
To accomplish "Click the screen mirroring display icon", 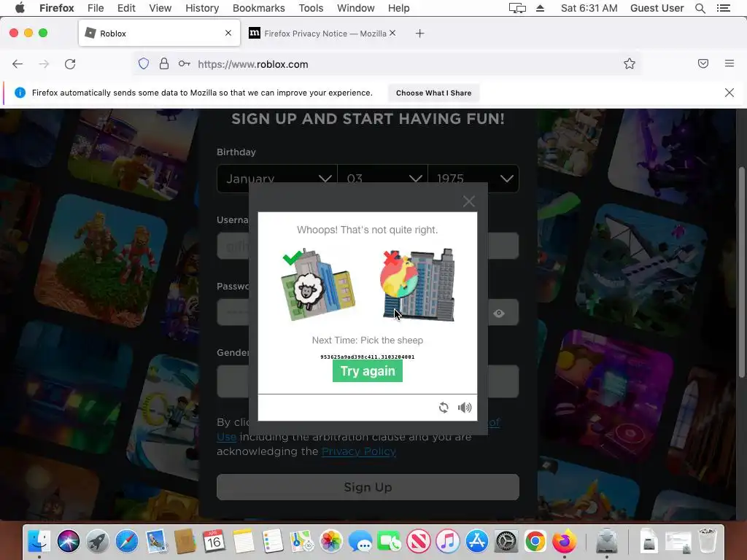I will 517,8.
